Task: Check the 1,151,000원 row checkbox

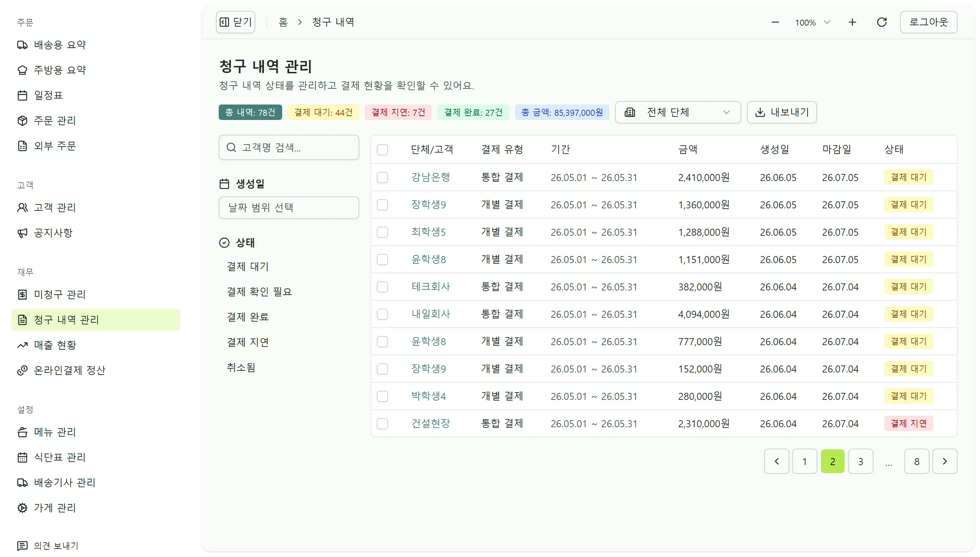Action: pos(382,260)
